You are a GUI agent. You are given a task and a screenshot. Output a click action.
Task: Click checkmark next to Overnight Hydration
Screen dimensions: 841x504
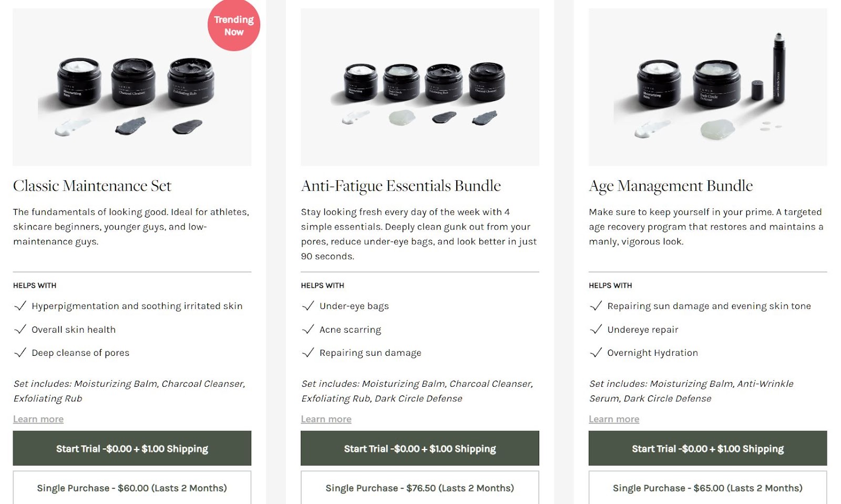point(596,353)
